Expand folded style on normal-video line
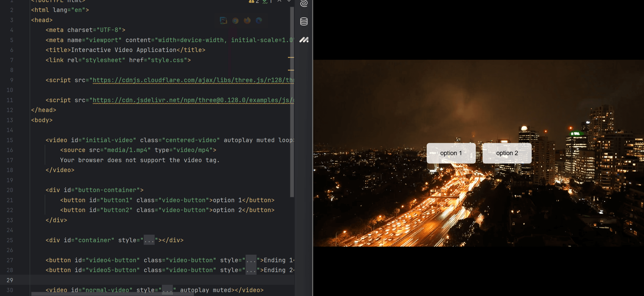This screenshot has height=296, width=644. pos(167,290)
